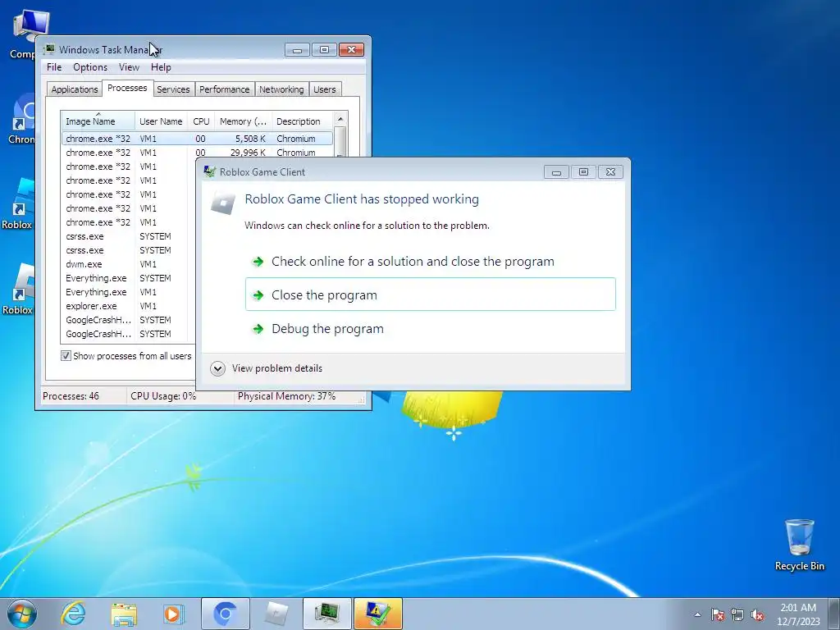Select the upper Roblox desktop shortcut
The height and width of the screenshot is (630, 840).
pyautogui.click(x=17, y=203)
